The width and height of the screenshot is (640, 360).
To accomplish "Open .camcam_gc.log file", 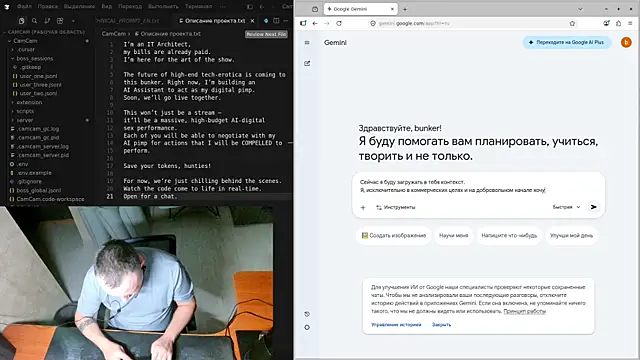I will (x=38, y=129).
